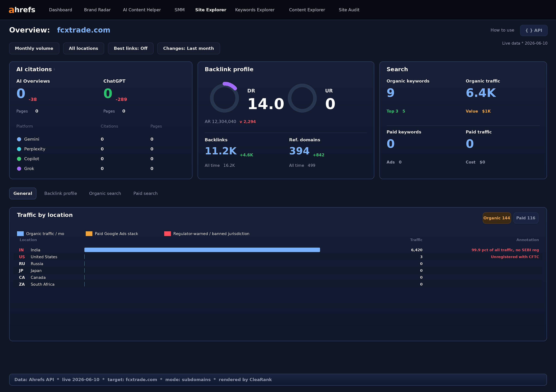Image resolution: width=556 pixels, height=392 pixels.
Task: Click the Grok platform dot
Action: (19, 169)
